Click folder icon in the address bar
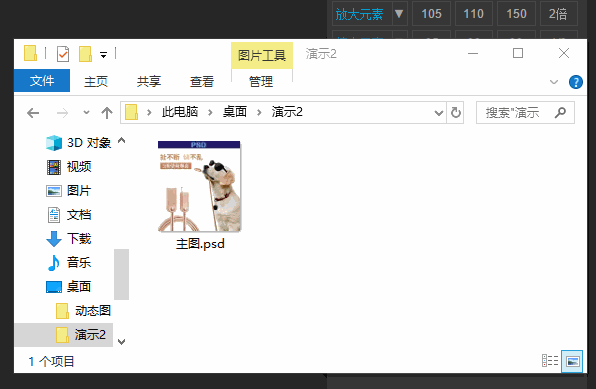The height and width of the screenshot is (389, 596). (132, 113)
